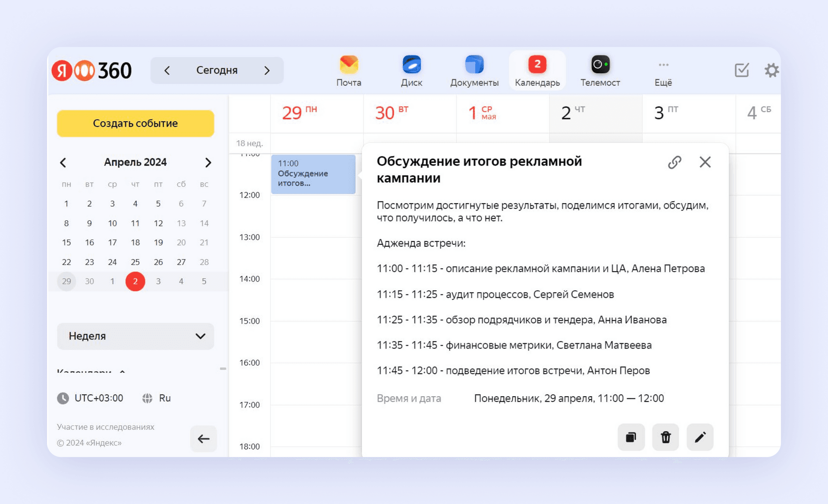Viewport: 828px width, 504px height.
Task: Change the Ru language setting
Action: tap(157, 398)
